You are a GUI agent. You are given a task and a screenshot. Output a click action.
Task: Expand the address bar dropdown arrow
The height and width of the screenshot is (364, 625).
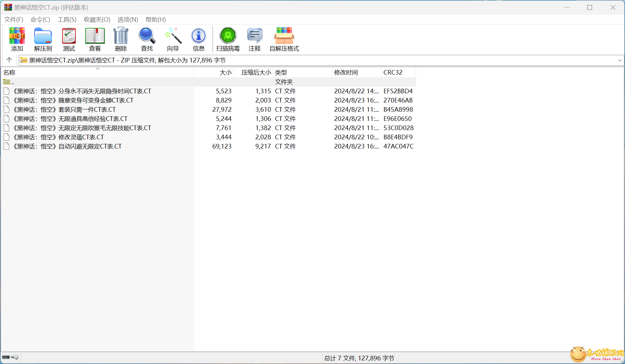(619, 60)
